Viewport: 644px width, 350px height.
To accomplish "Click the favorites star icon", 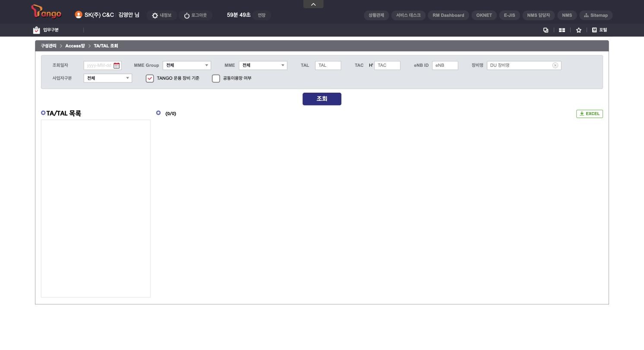I will [x=579, y=30].
